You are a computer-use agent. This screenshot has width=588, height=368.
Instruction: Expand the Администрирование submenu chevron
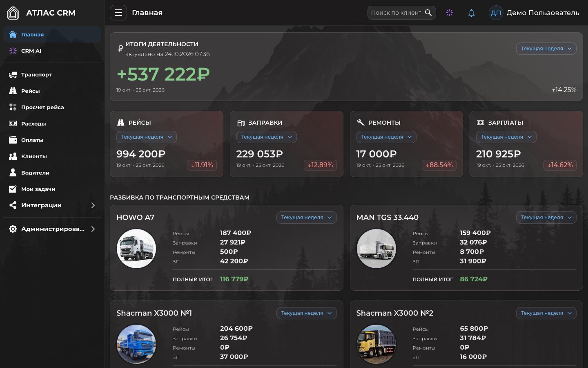click(93, 229)
